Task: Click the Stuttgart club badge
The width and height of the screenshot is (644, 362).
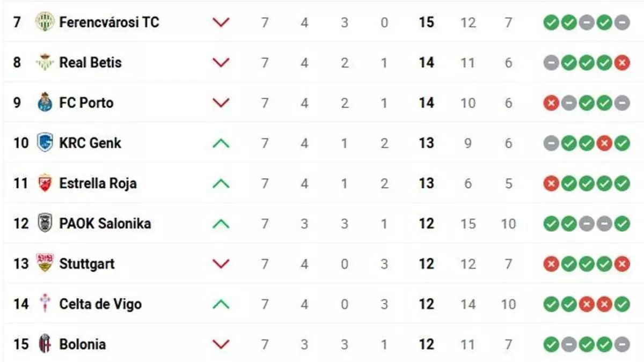Action: pyautogui.click(x=45, y=264)
